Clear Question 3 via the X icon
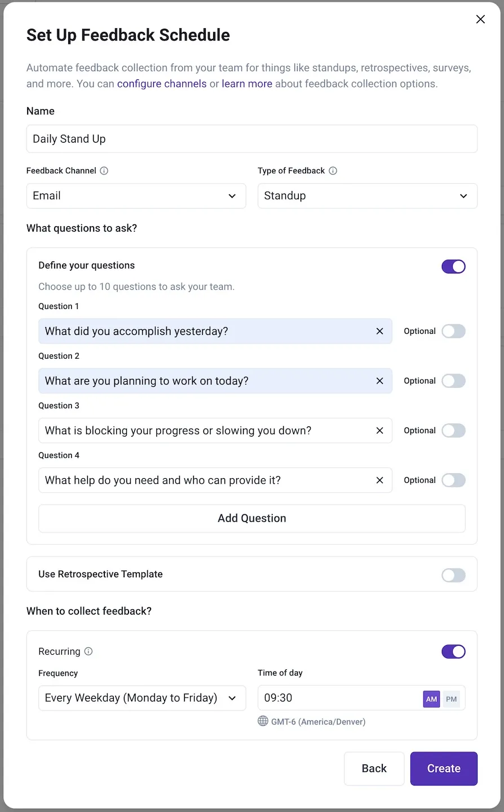504x812 pixels. 380,431
